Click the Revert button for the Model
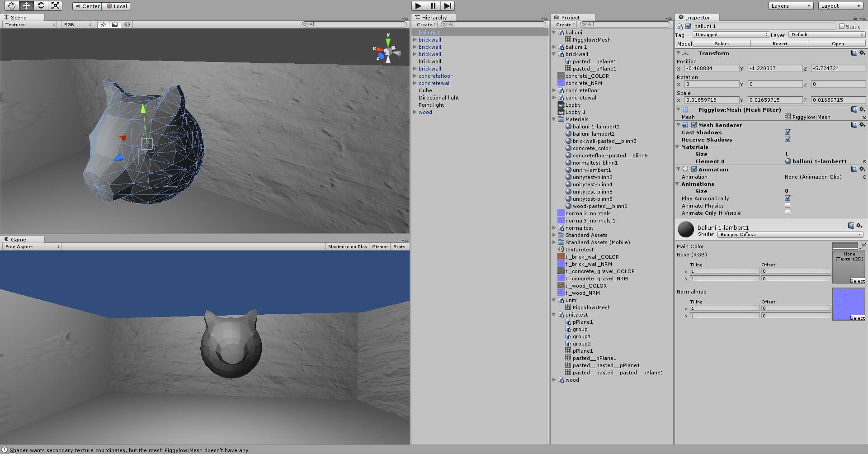The image size is (868, 454). click(779, 43)
